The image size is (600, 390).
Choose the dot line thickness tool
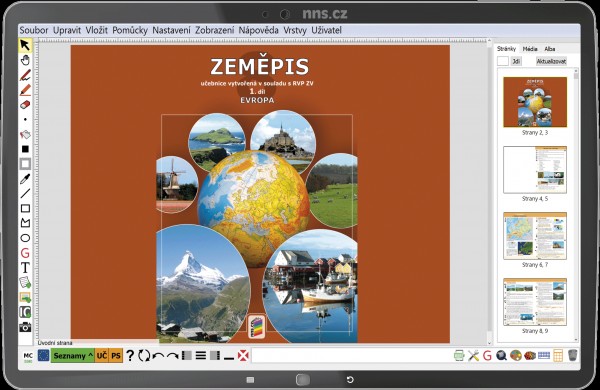click(25, 119)
